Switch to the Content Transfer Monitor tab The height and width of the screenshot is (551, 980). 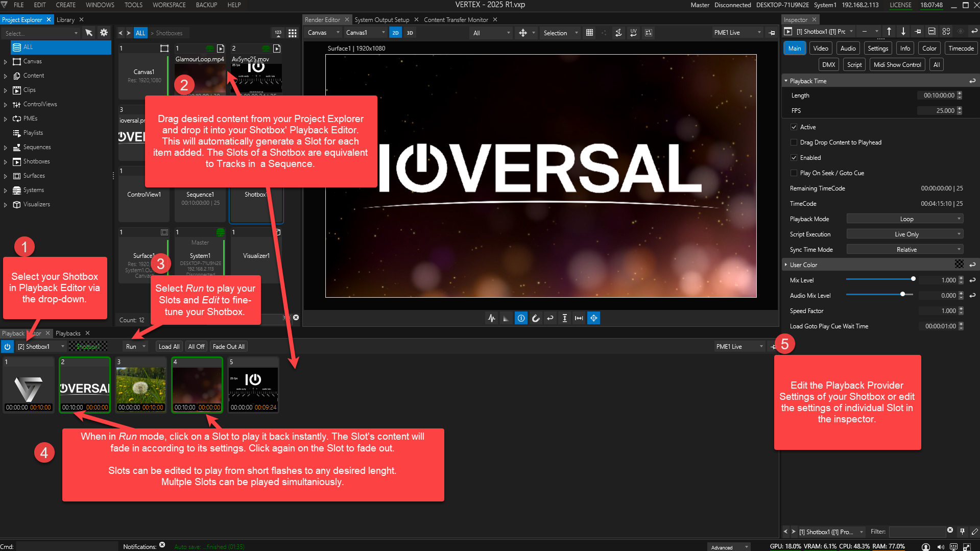coord(456,20)
